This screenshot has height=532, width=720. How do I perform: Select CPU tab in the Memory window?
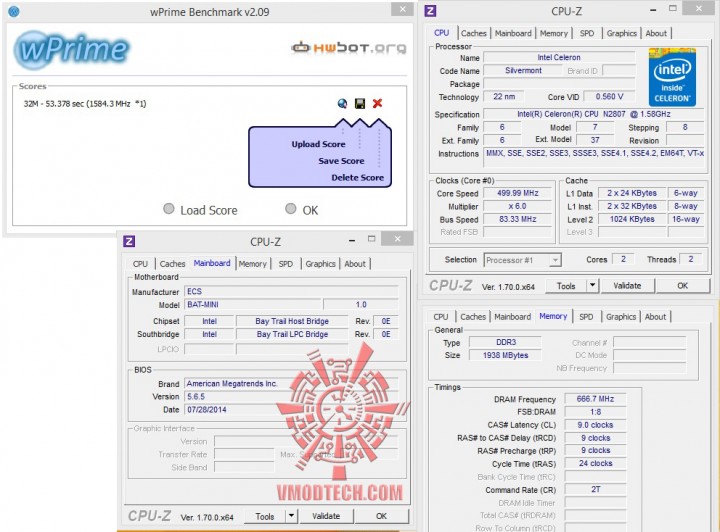click(x=440, y=317)
